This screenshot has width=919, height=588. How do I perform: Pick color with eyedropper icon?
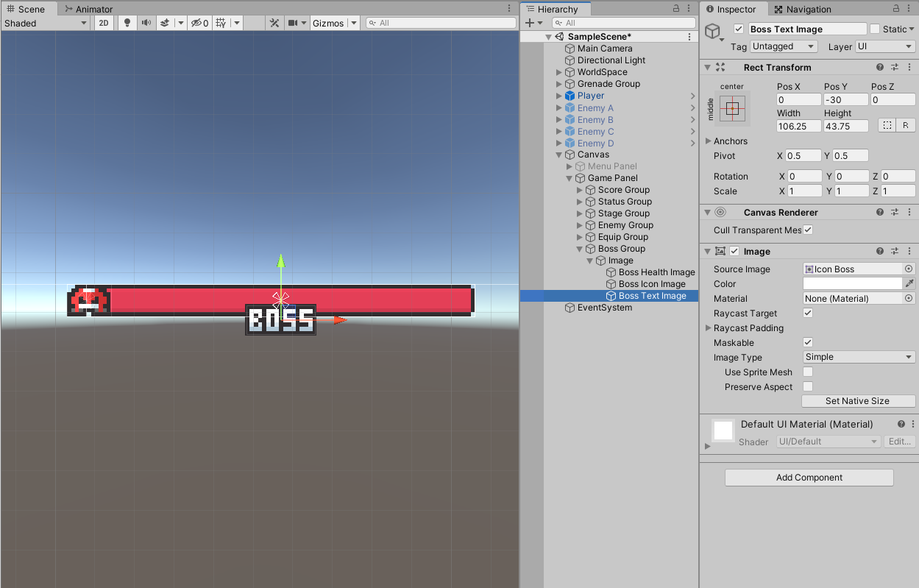(909, 283)
